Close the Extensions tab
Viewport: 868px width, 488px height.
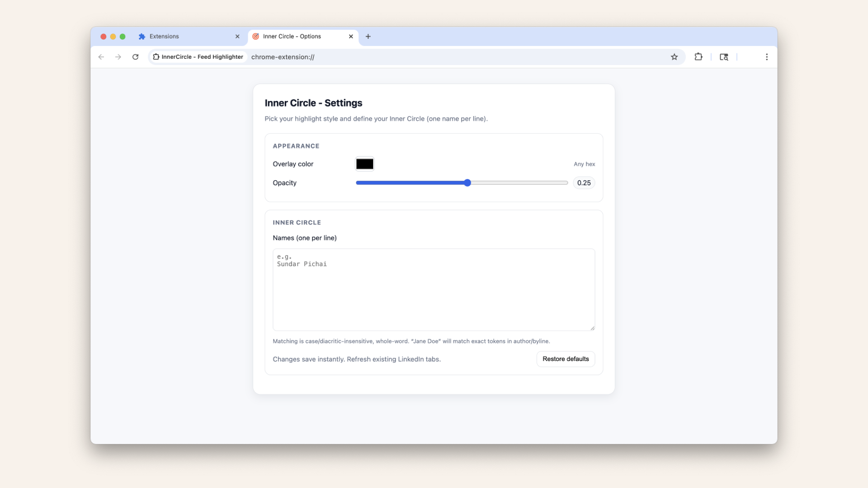coord(237,37)
